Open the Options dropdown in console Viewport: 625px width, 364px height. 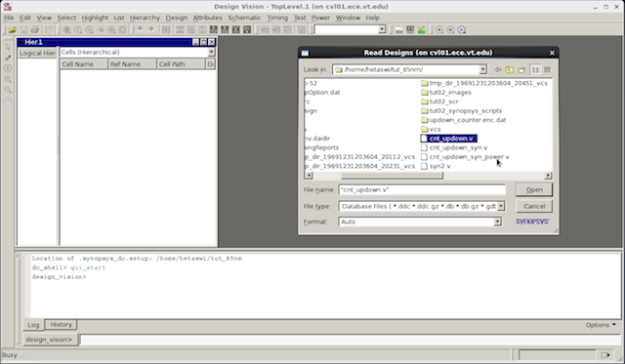pyautogui.click(x=601, y=325)
